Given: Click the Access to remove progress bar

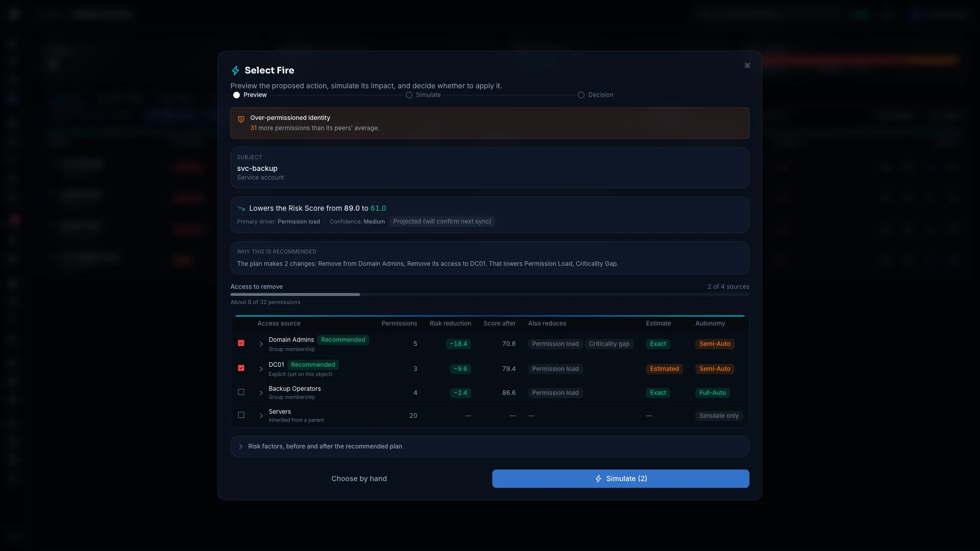Looking at the screenshot, I should click(489, 294).
